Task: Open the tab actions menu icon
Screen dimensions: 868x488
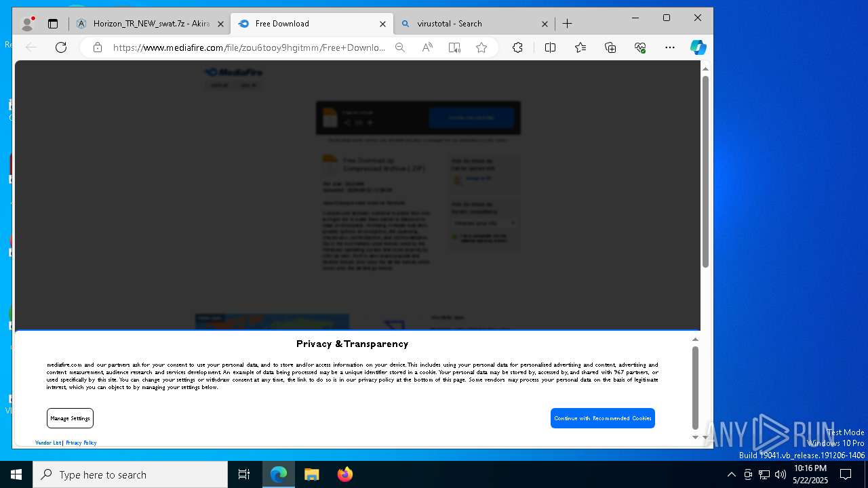Action: 53,24
